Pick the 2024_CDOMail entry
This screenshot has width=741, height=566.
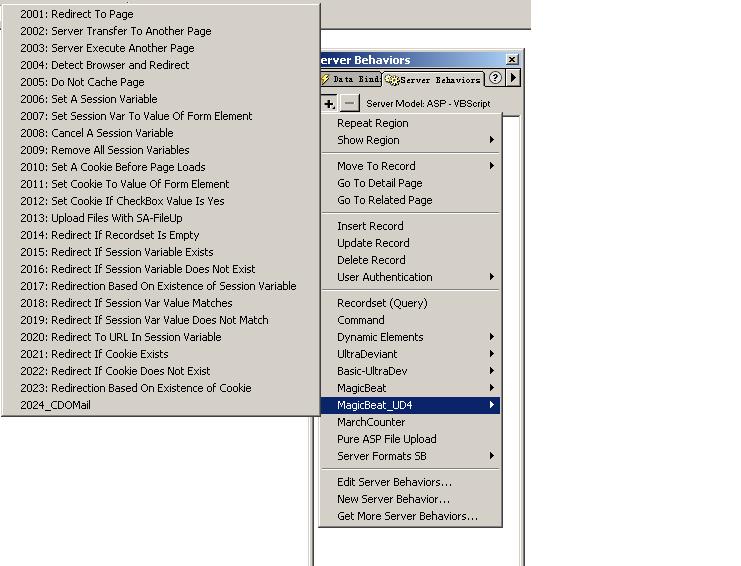click(x=55, y=405)
